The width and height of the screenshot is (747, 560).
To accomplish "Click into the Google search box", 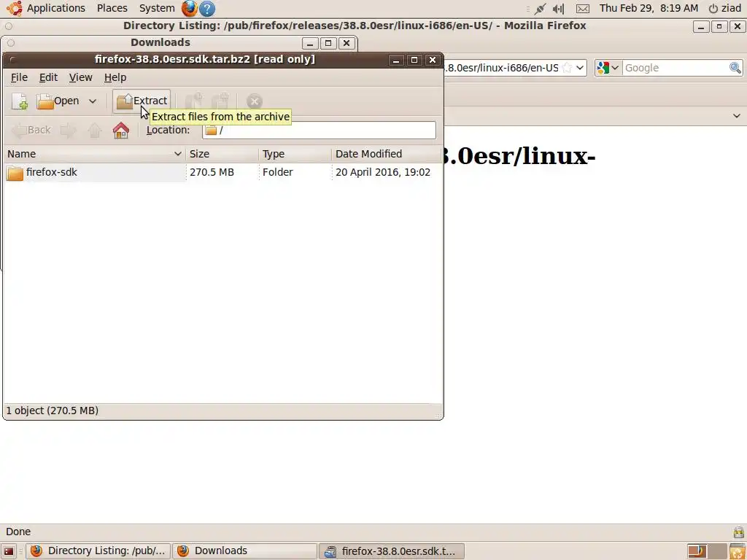I will coord(676,68).
